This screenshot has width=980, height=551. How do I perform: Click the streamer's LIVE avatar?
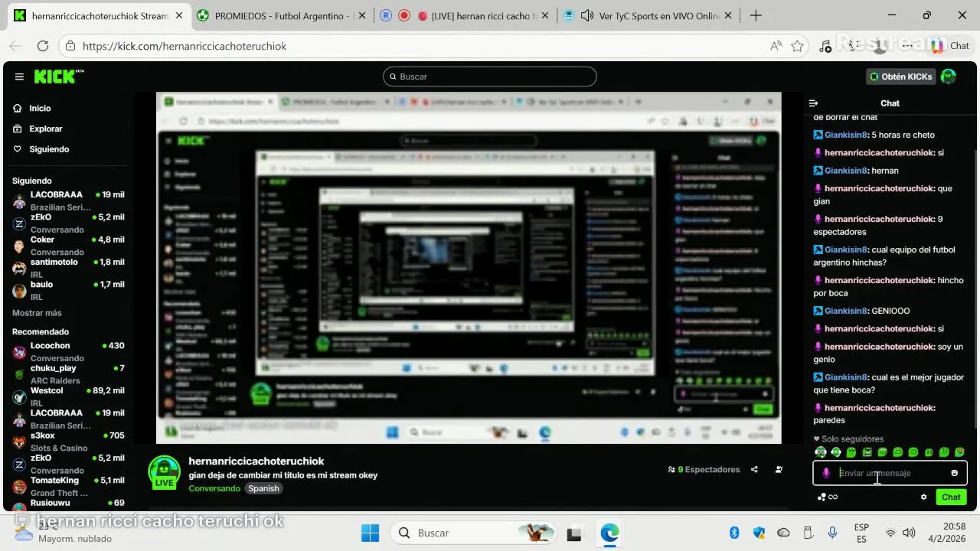(x=164, y=473)
